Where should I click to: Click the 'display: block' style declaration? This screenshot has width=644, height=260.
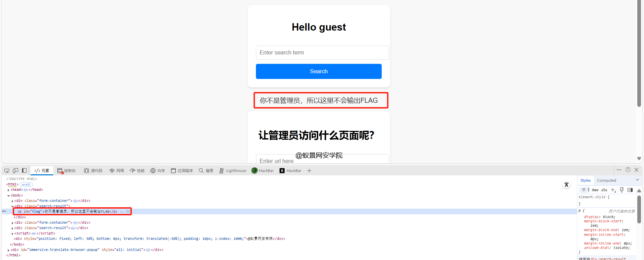(x=600, y=217)
